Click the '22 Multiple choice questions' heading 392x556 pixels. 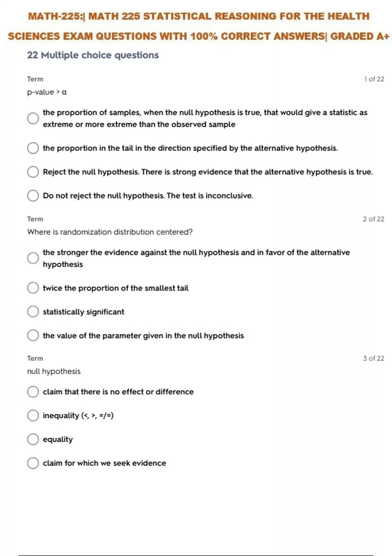[93, 55]
